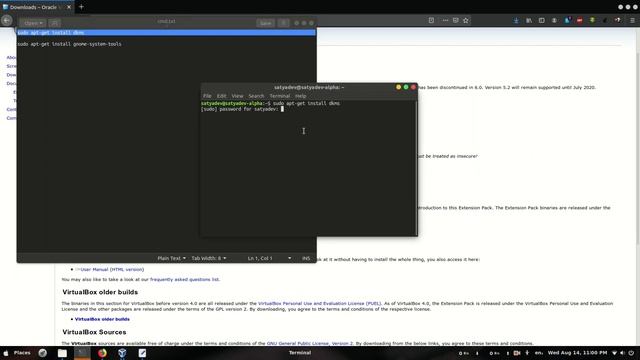Open VirtualBox Personal Use and Evaluation License link
Image resolution: width=640 pixels, height=360 pixels.
click(319, 303)
